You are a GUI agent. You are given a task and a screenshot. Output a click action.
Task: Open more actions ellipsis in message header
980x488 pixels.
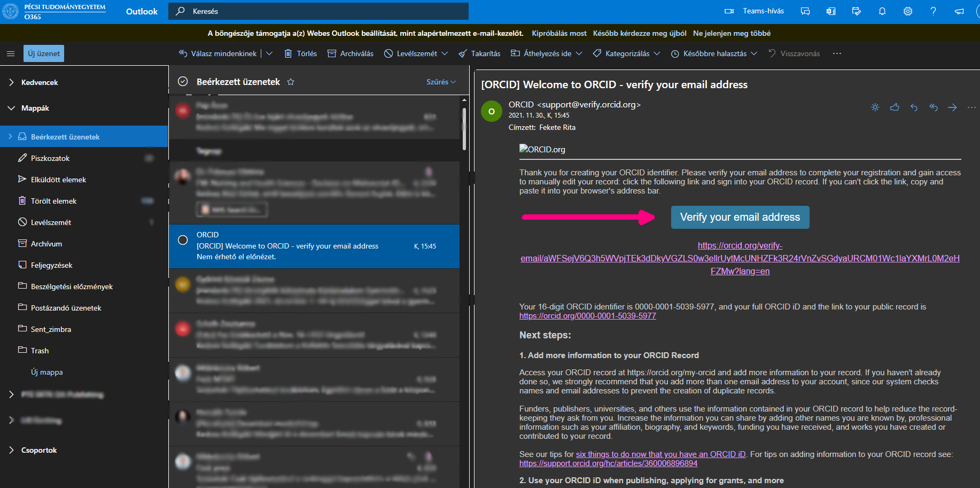pos(971,107)
